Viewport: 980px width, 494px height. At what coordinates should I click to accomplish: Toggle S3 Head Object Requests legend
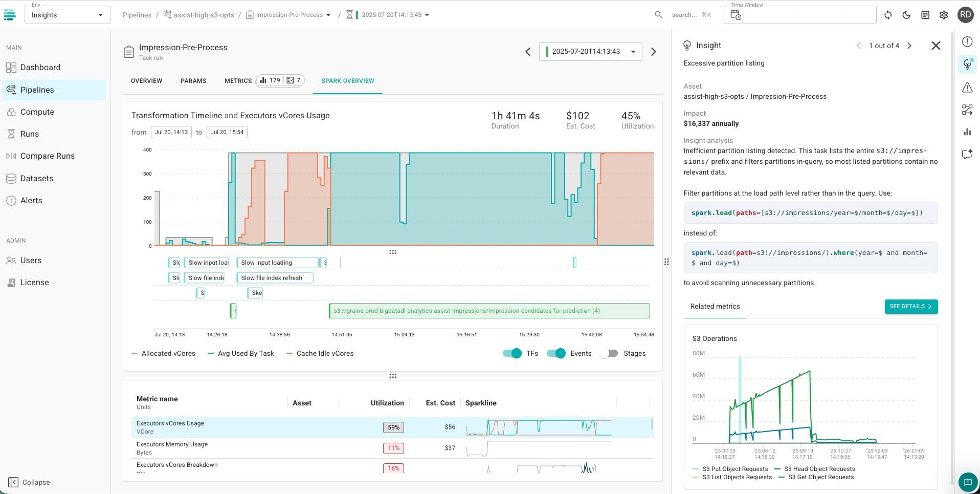(x=815, y=469)
